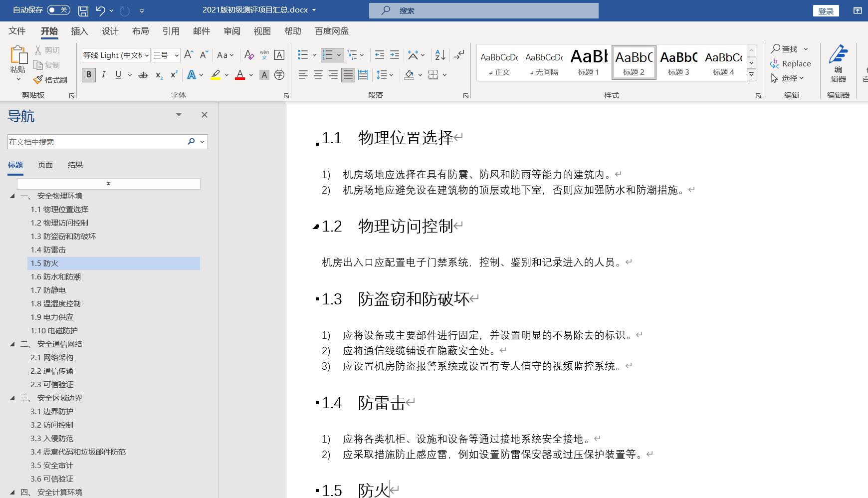
Task: Apply 正文 style
Action: 499,62
